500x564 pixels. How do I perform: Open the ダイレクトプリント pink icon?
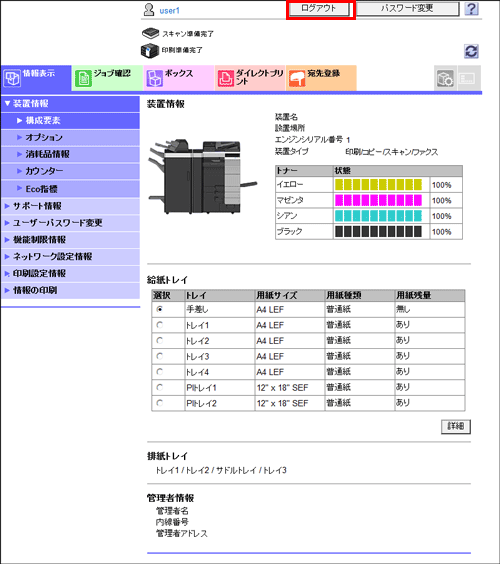point(226,78)
